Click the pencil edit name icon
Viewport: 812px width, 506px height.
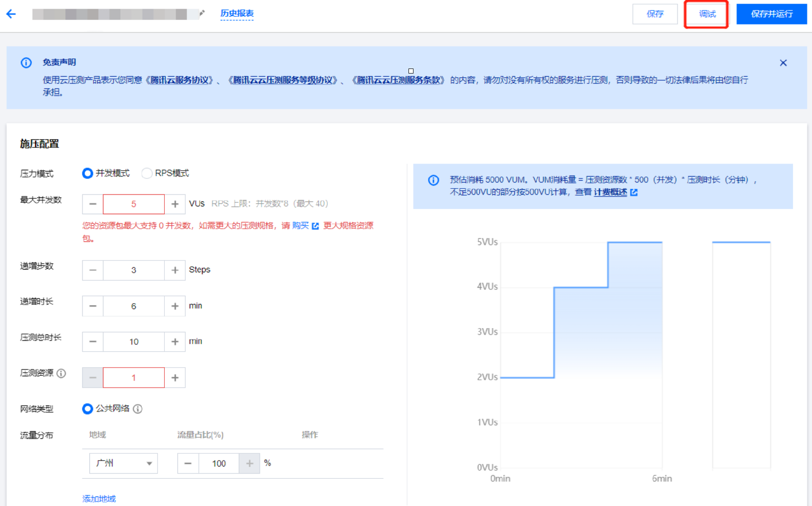[x=202, y=13]
